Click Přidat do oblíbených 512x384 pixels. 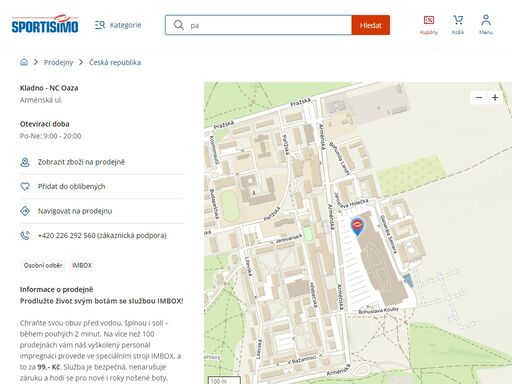pyautogui.click(x=71, y=186)
